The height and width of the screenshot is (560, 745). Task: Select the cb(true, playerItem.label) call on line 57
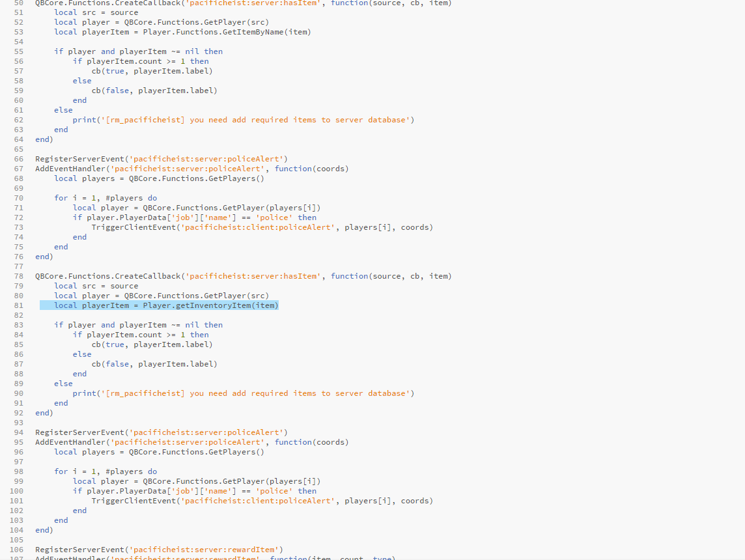pos(150,70)
